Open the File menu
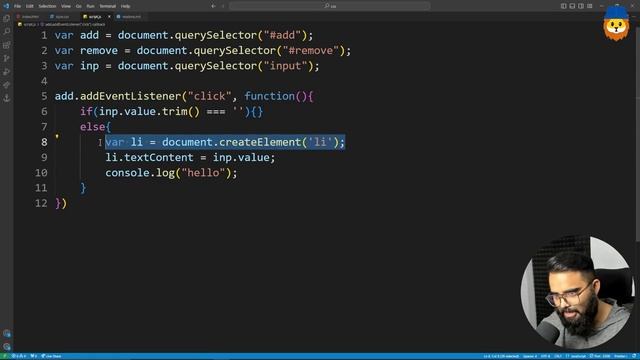 (x=17, y=6)
